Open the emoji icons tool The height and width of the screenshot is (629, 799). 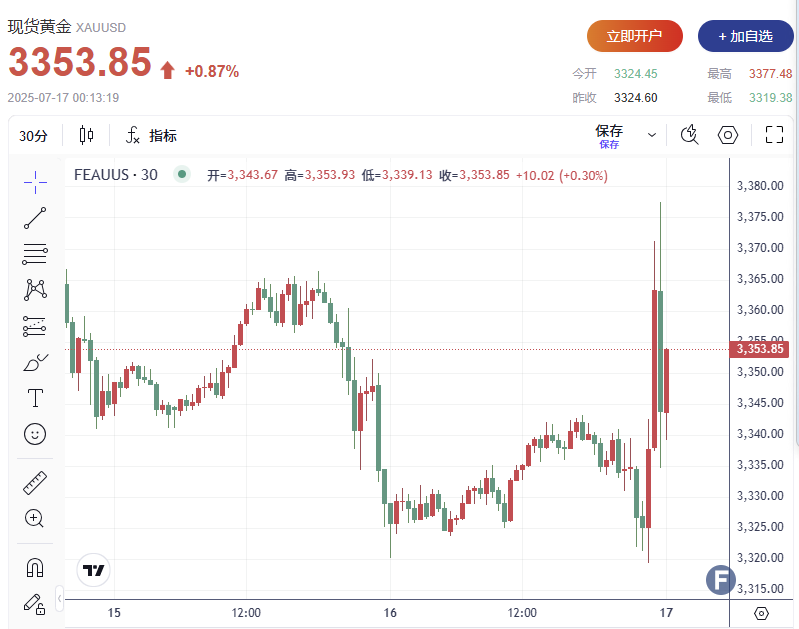(35, 434)
